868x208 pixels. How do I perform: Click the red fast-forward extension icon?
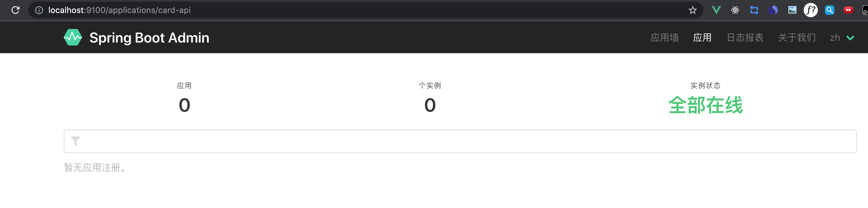coord(849,10)
